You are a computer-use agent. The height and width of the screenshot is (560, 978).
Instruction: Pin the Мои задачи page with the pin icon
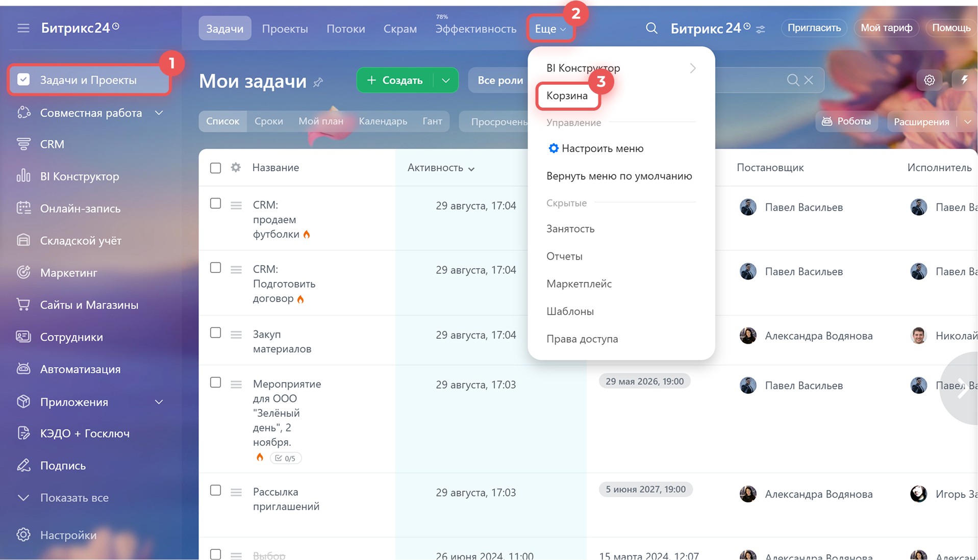(x=318, y=82)
